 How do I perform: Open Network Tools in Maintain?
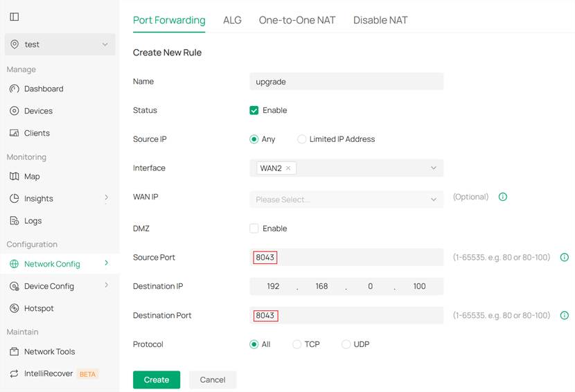49,352
